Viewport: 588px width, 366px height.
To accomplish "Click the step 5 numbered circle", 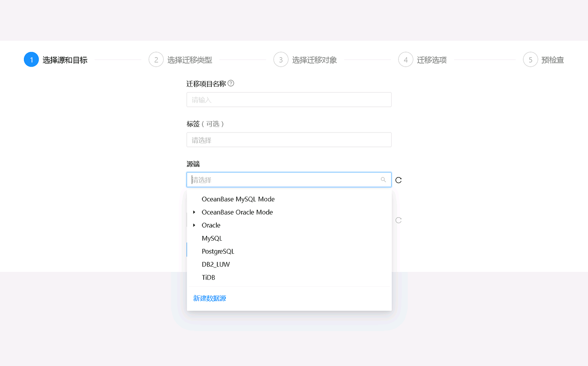I will point(530,59).
